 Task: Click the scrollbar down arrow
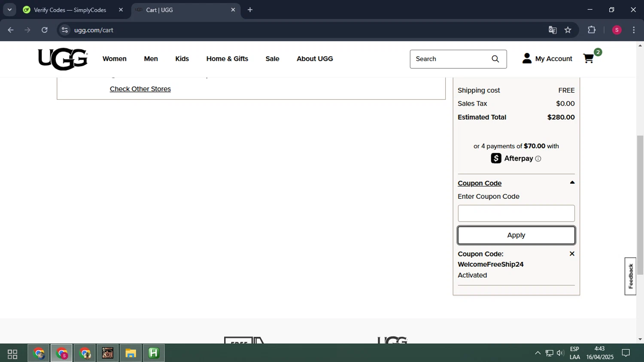click(640, 339)
